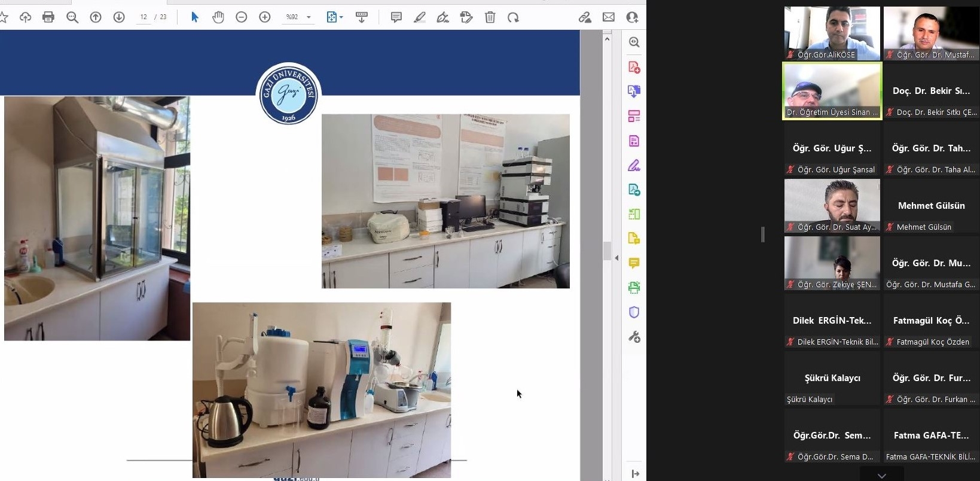The height and width of the screenshot is (481, 980).
Task: Collapse the right tools pane arrow
Action: [616, 258]
